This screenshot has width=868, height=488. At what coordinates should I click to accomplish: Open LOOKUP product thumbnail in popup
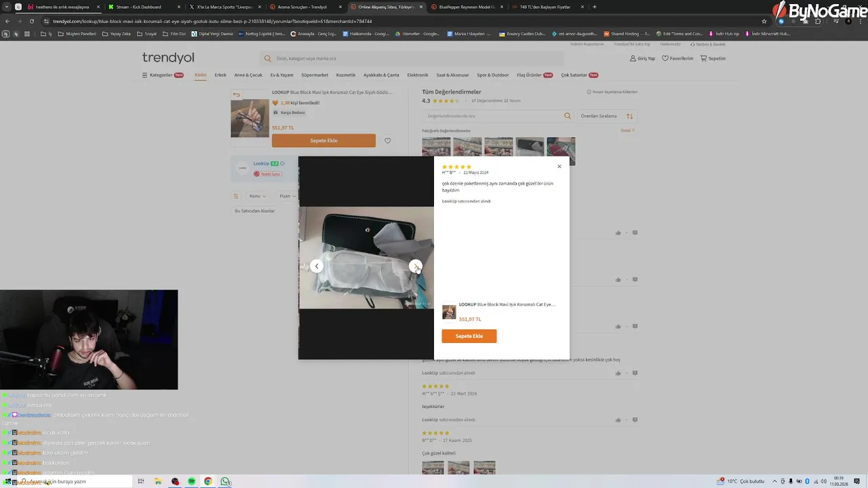pos(449,312)
